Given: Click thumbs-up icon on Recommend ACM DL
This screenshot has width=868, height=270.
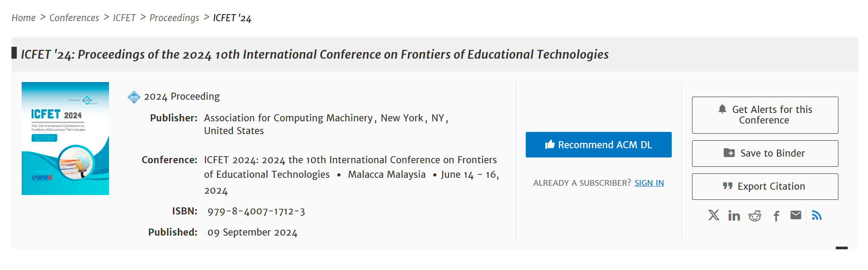Looking at the screenshot, I should [x=550, y=144].
